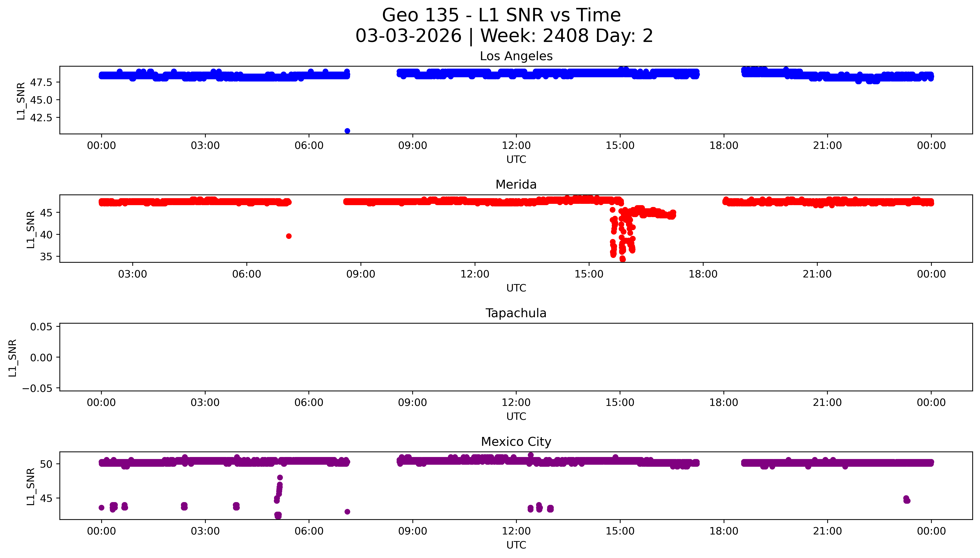Click the empty Tapachula plot area center
This screenshot has height=558, width=980.
pyautogui.click(x=516, y=357)
